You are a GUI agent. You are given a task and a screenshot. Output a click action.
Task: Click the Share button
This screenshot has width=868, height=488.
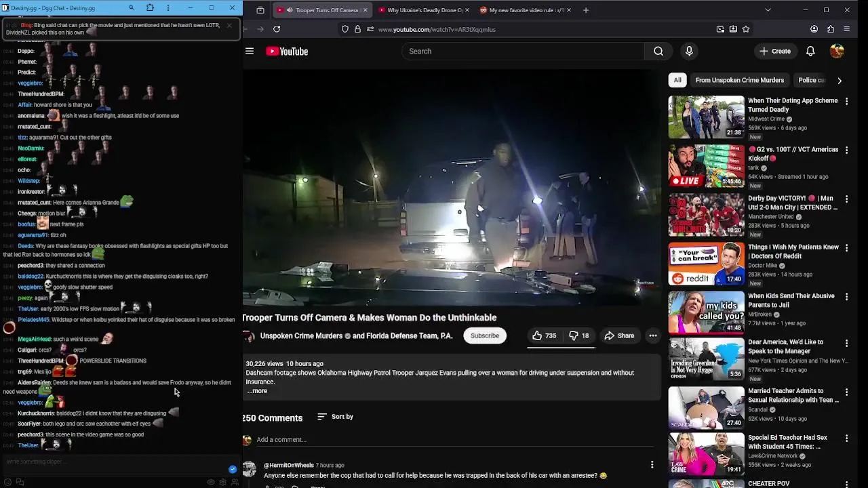click(619, 335)
